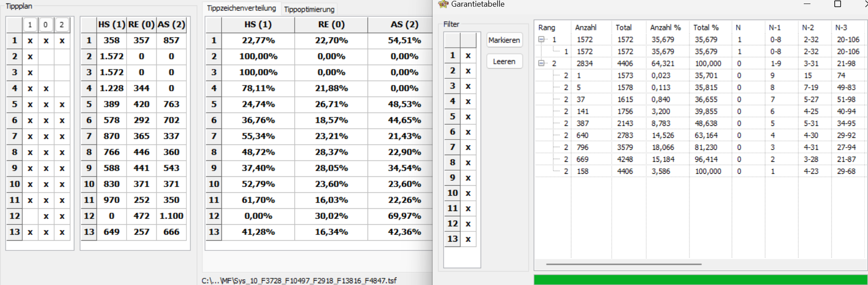Select the row with Anzahl 796
Screen dimensions: 868x285
(x=699, y=147)
